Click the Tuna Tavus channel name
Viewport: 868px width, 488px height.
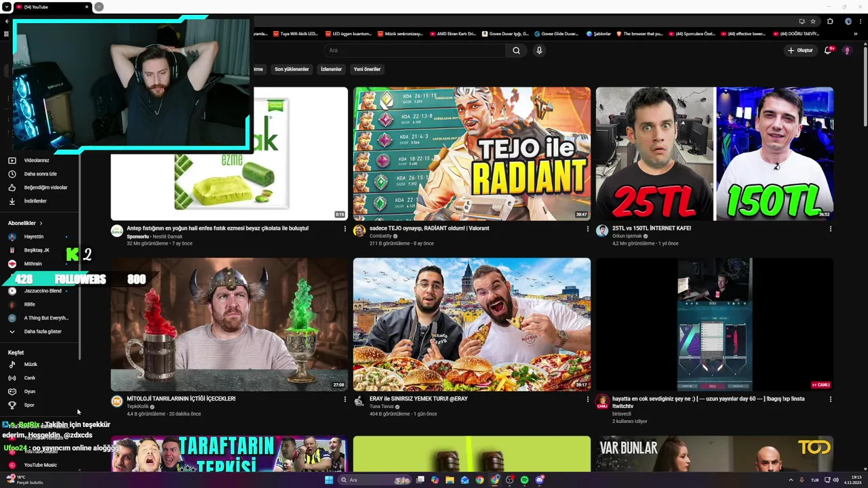382,407
